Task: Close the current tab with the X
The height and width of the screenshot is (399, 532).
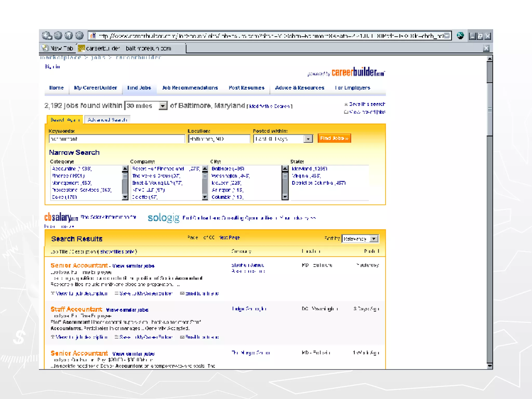Action: pyautogui.click(x=486, y=48)
